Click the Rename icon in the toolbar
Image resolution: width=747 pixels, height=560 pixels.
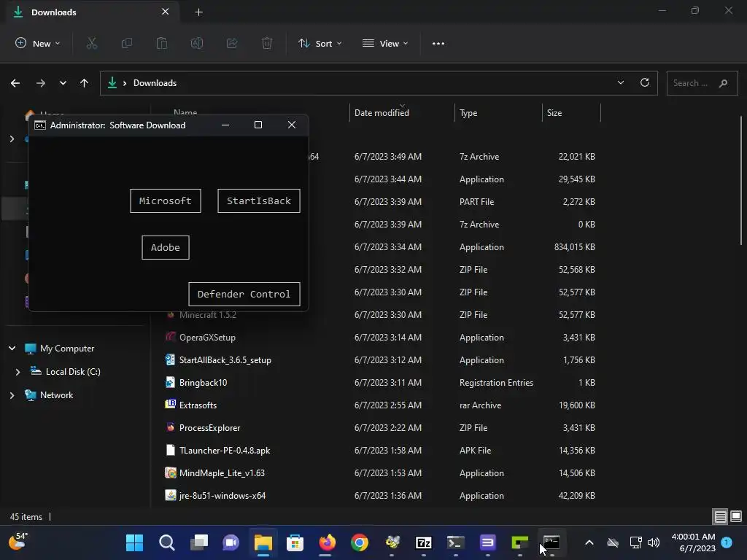(197, 43)
